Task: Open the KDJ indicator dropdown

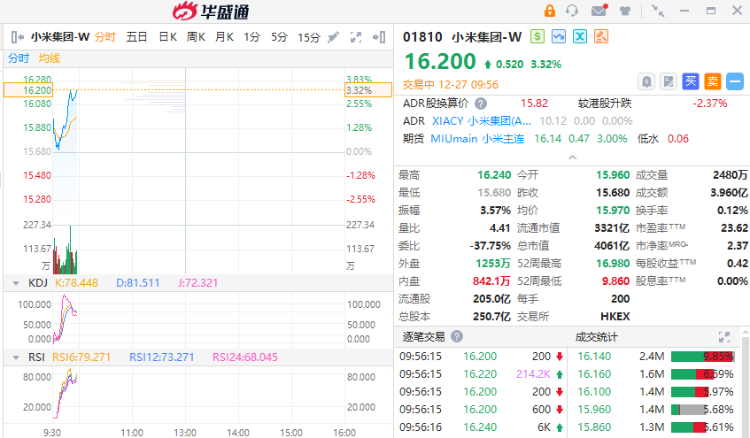Action: pyautogui.click(x=15, y=283)
